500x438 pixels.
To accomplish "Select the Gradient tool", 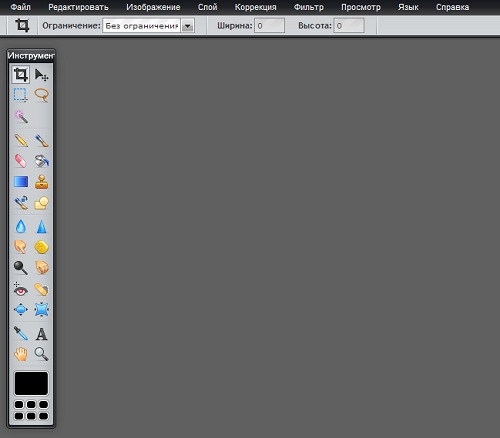I will 21,182.
